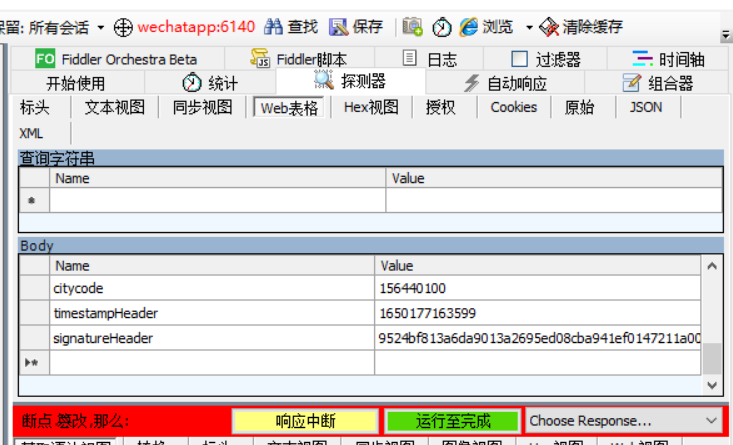Click the 清除缓存 clear cache icon
The width and height of the screenshot is (733, 445).
tap(549, 27)
